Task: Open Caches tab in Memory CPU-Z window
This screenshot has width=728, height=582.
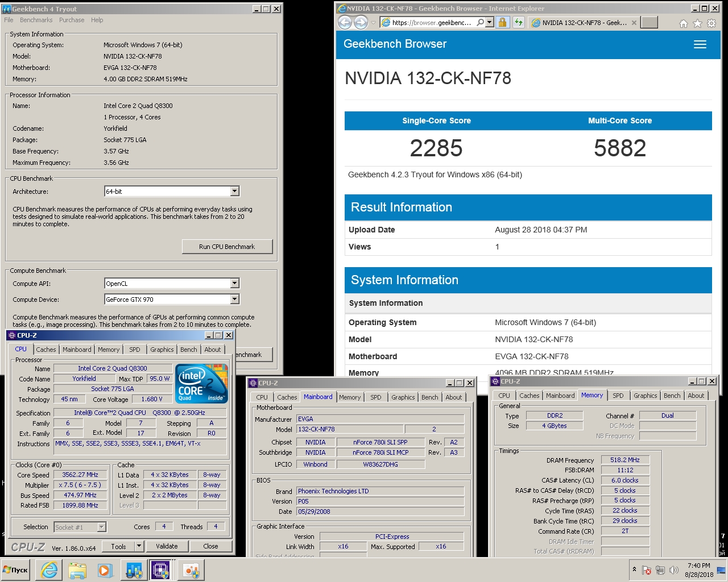Action: coord(530,396)
